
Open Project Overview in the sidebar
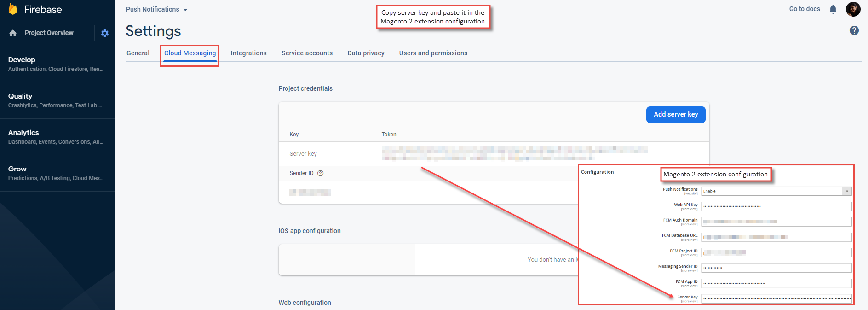pyautogui.click(x=49, y=33)
